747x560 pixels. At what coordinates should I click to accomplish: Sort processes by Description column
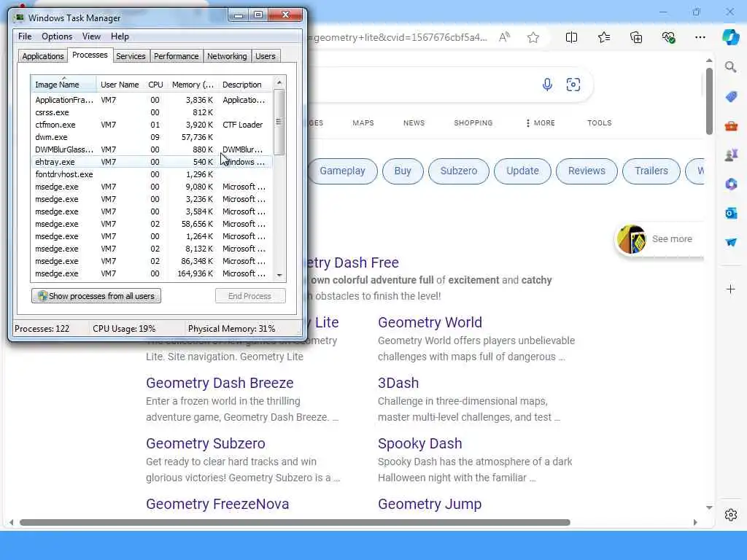point(245,85)
